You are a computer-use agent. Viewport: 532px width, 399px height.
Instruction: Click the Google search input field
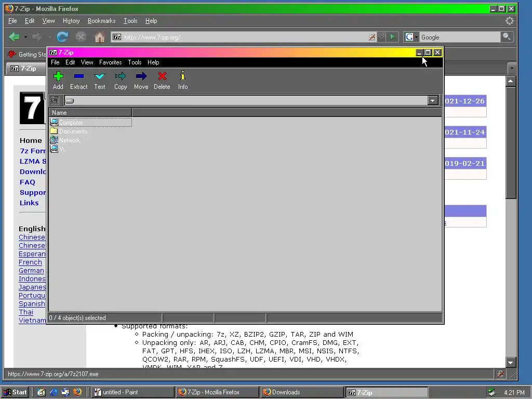coord(459,37)
